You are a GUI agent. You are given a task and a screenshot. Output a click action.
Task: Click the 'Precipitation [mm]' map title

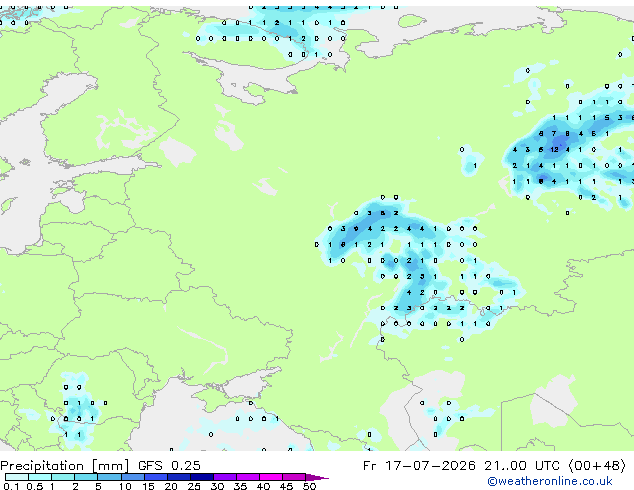point(65,466)
